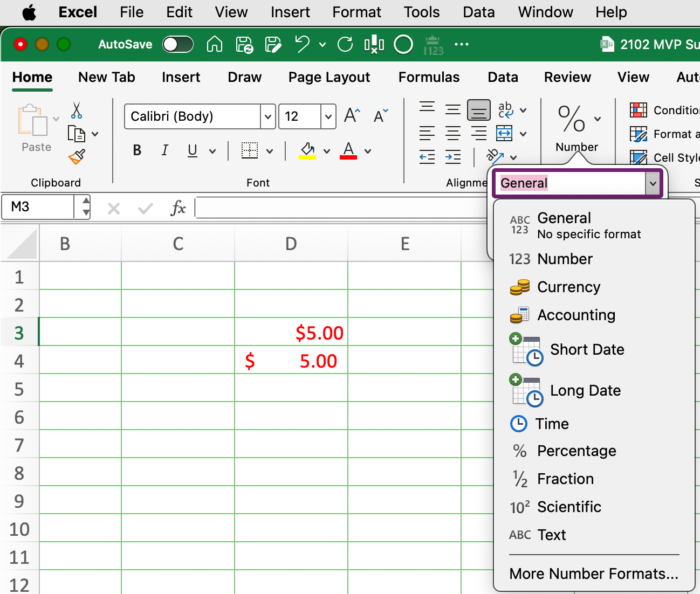
Task: Click the Wrap Text icon
Action: (506, 110)
